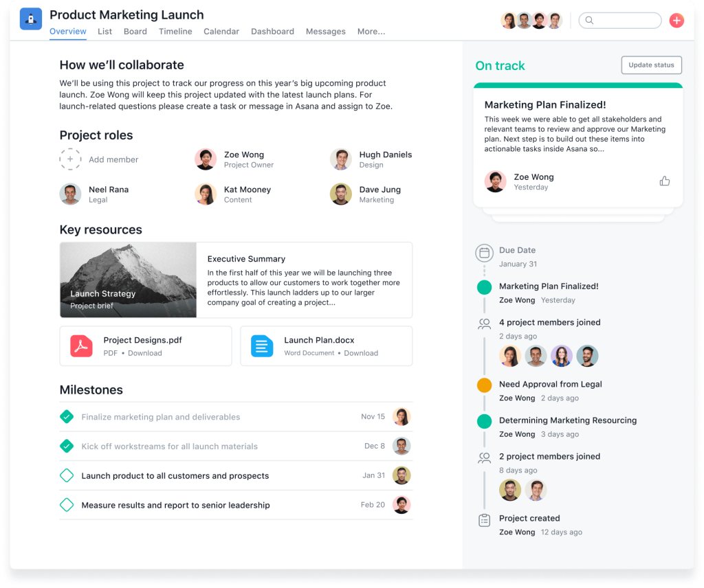Create new item with the red plus button

[x=676, y=21]
